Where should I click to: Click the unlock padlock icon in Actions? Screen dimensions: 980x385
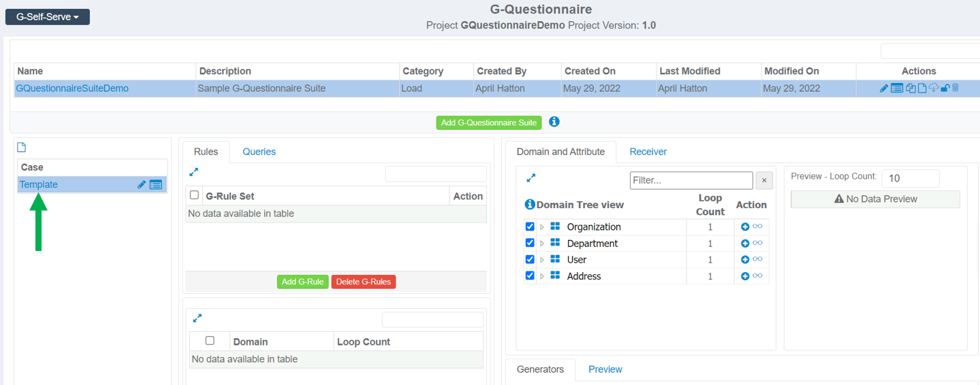(x=945, y=88)
